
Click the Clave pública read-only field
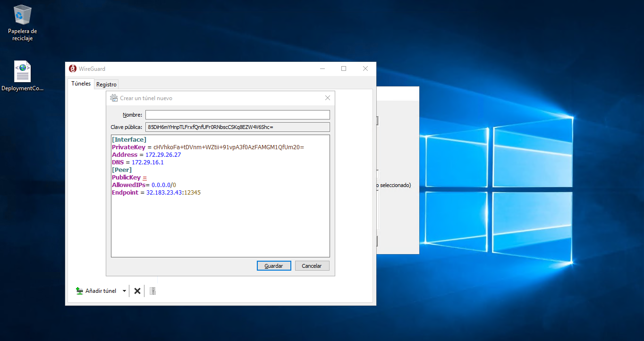point(237,127)
